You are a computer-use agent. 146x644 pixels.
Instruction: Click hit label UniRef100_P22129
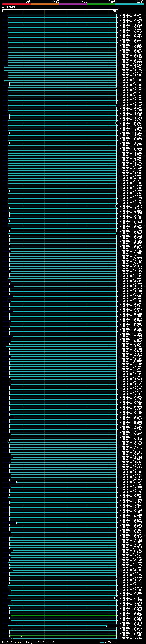click(x=131, y=45)
